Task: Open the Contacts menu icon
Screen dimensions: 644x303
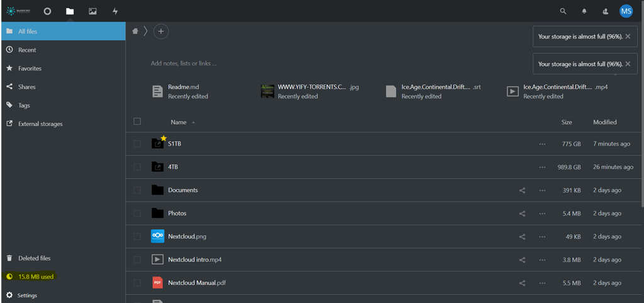Action: coord(606,11)
